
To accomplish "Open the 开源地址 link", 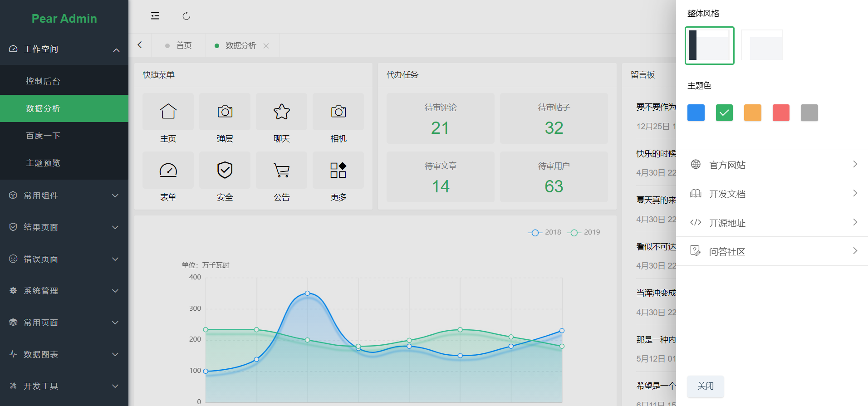I will coord(772,222).
